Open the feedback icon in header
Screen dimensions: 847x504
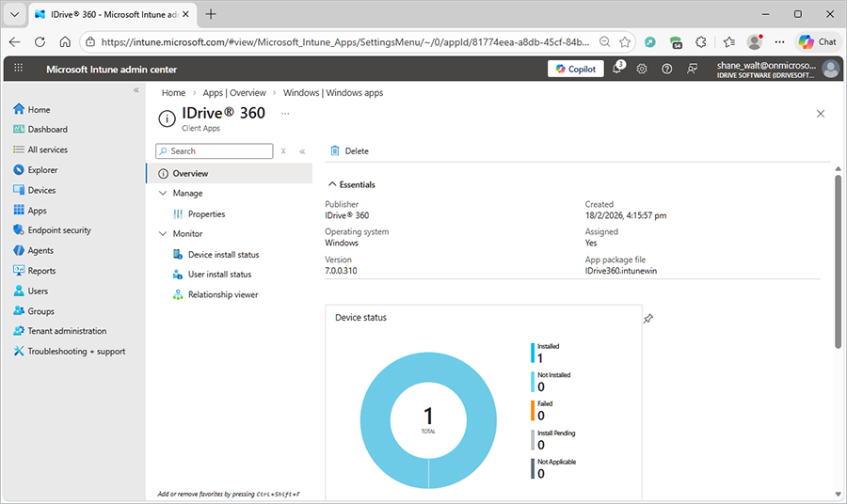[693, 69]
